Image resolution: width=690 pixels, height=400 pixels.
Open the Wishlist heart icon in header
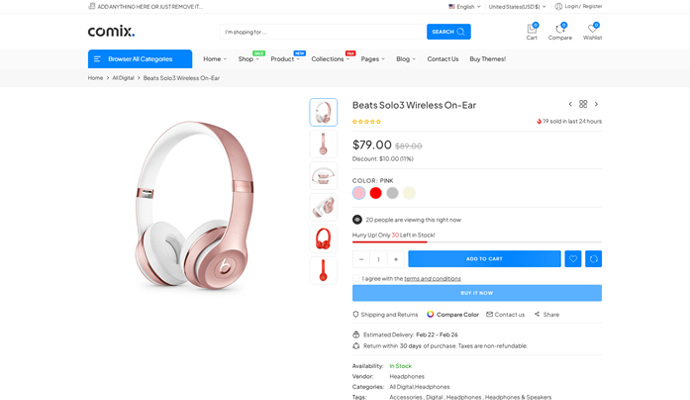pos(592,30)
